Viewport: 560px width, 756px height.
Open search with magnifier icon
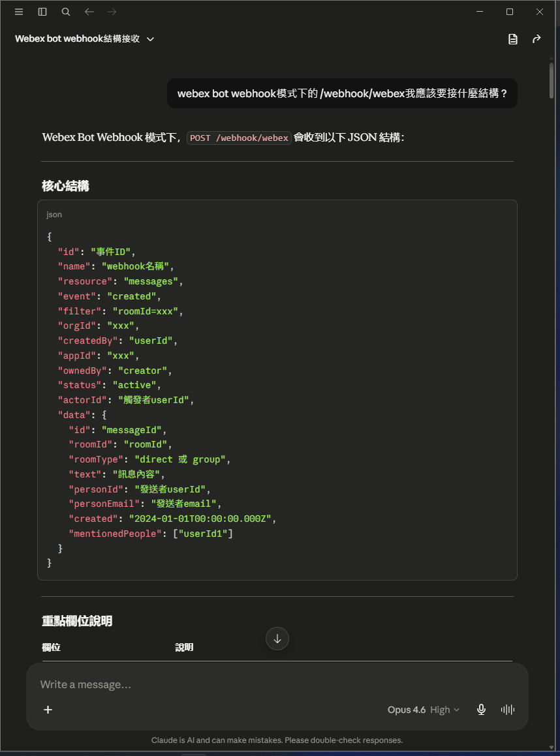pyautogui.click(x=66, y=12)
